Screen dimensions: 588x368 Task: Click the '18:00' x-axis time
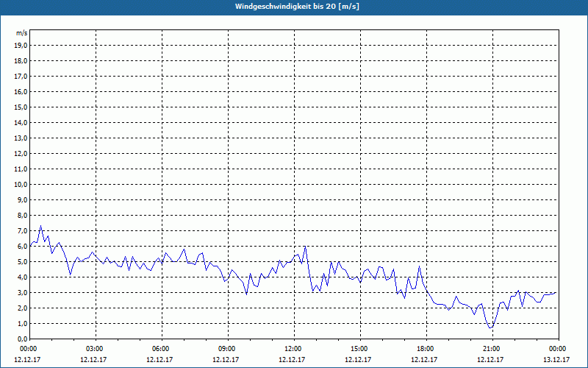click(x=426, y=349)
